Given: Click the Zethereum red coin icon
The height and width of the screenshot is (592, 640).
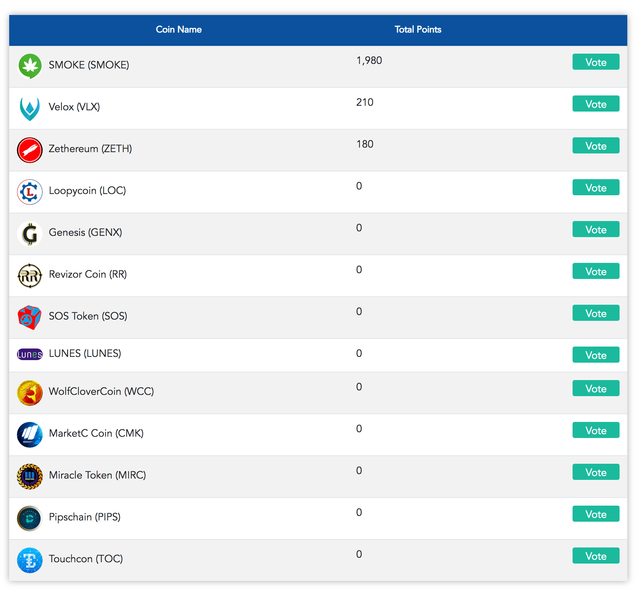Looking at the screenshot, I should point(30,150).
